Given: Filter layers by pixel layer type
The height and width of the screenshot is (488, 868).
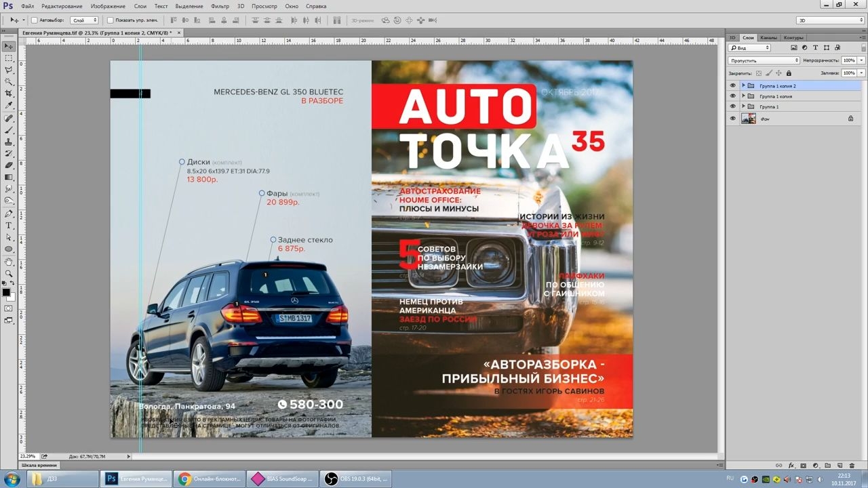Looking at the screenshot, I should click(795, 48).
